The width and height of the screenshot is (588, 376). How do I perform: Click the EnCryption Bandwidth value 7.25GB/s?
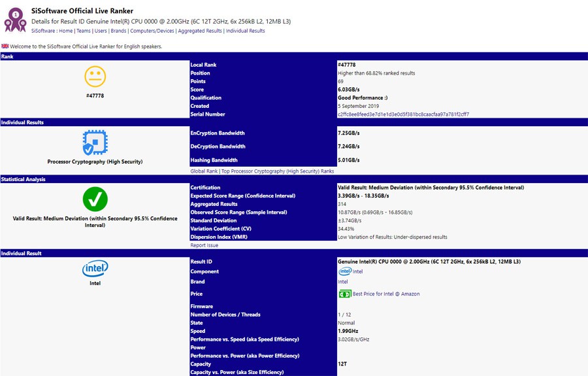tap(349, 133)
